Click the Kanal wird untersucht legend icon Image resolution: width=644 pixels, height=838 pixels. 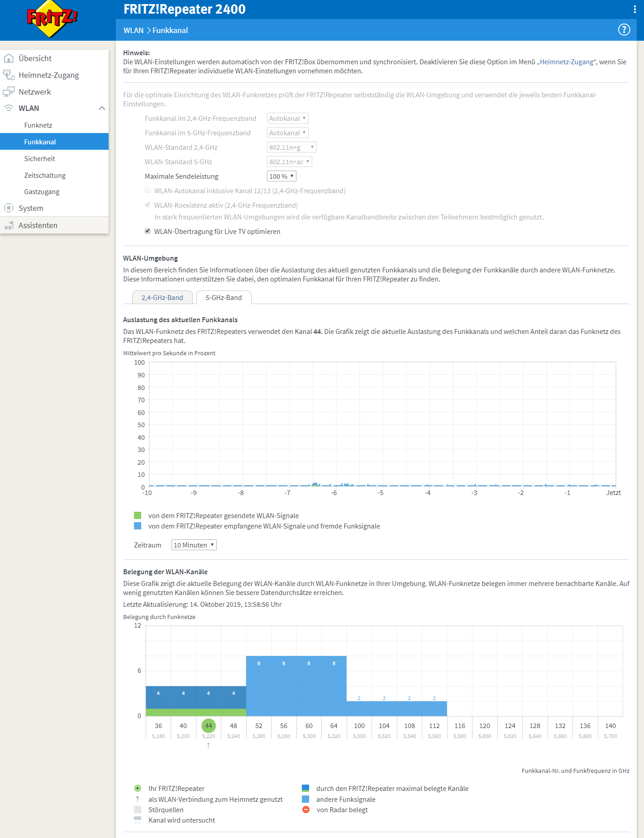pos(138,820)
